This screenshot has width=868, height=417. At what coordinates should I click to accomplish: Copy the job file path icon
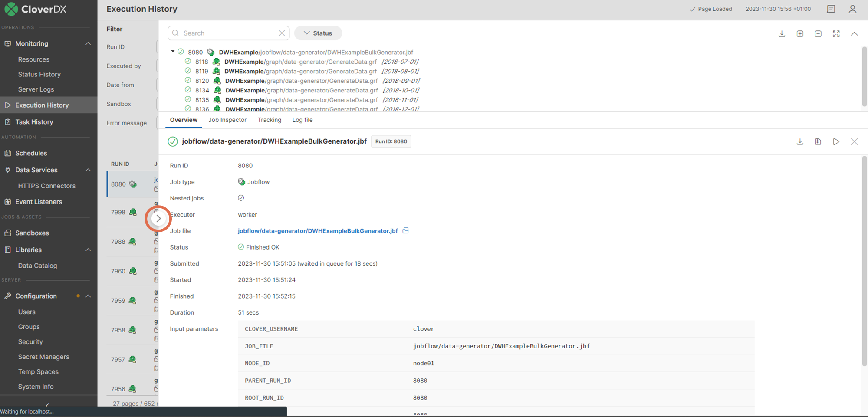click(x=405, y=230)
